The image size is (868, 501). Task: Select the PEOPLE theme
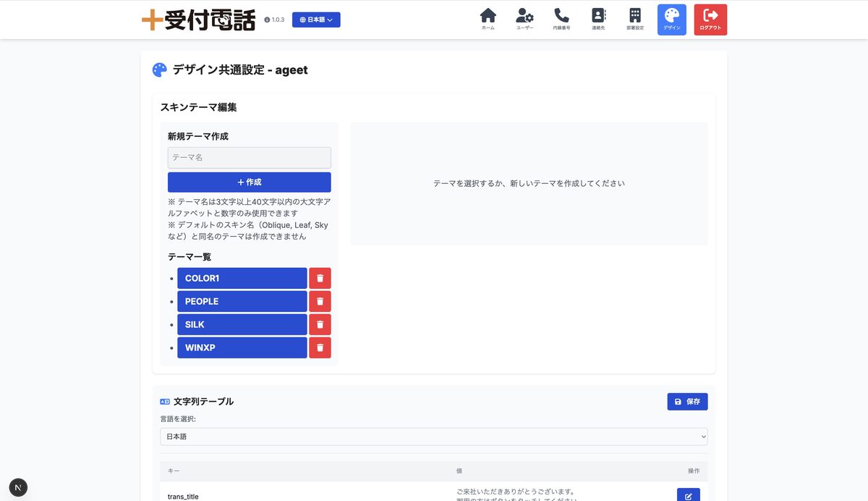tap(242, 301)
